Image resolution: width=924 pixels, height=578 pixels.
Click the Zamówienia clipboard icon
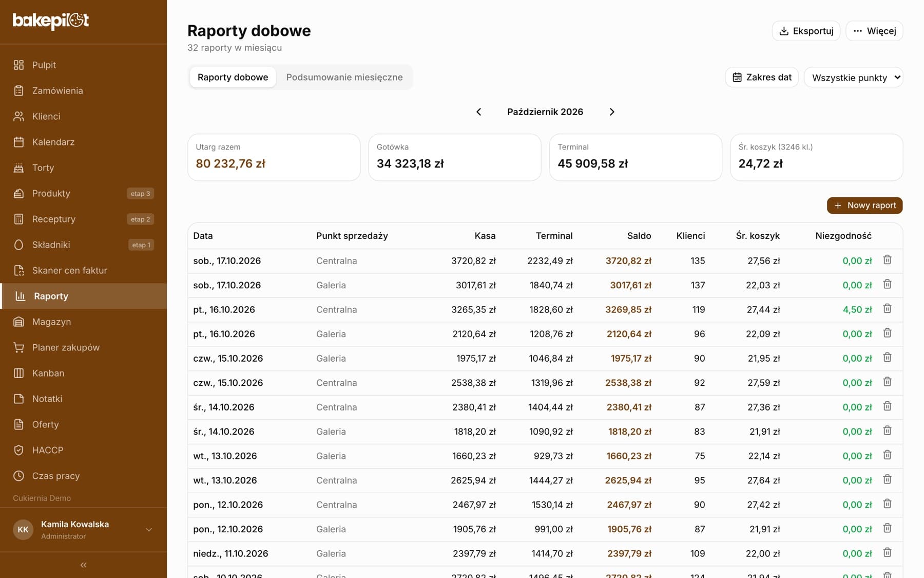(x=19, y=90)
